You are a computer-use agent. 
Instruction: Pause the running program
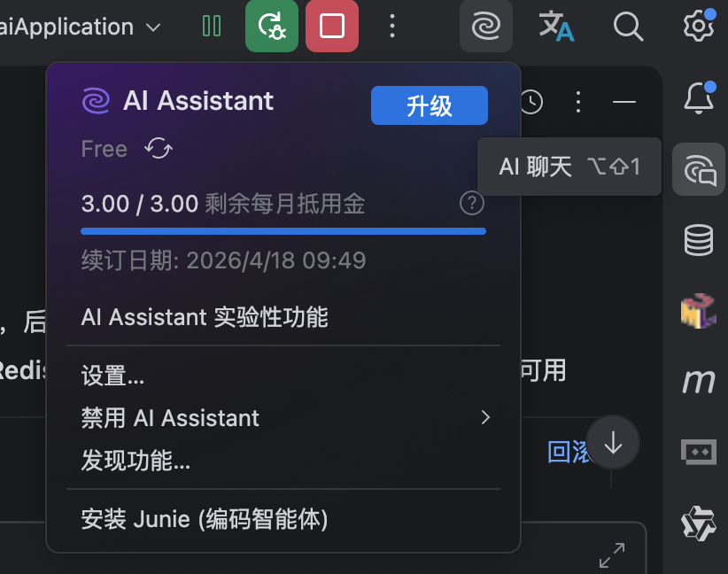212,27
